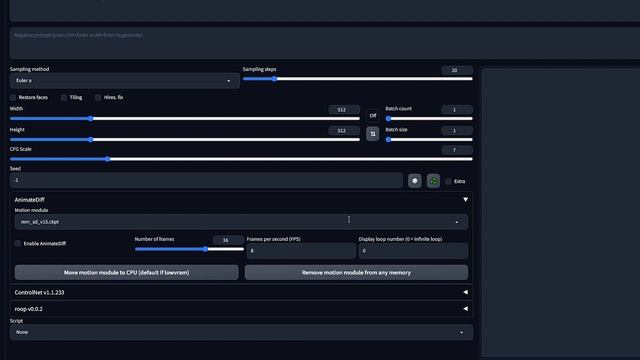Viewport: 640px width, 360px height.
Task: Click the Seed input field
Action: 206,180
